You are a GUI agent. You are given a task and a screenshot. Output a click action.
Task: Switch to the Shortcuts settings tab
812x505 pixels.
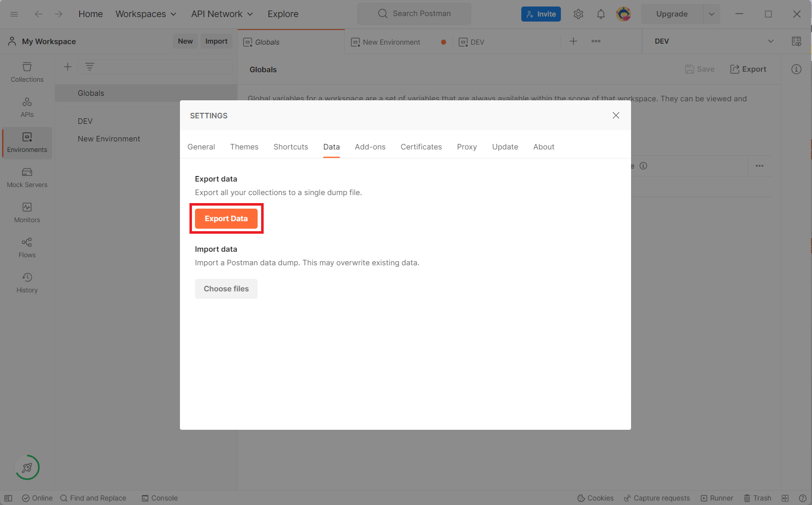pyautogui.click(x=291, y=147)
